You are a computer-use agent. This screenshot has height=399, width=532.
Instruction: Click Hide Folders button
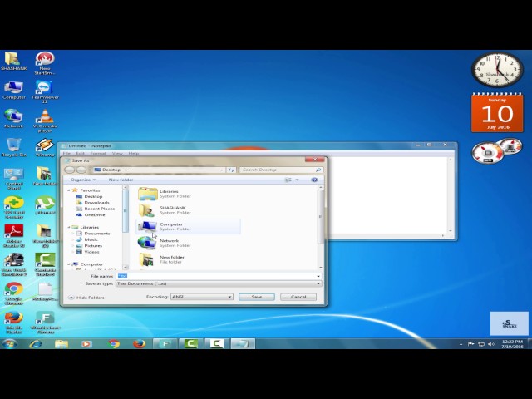click(x=86, y=298)
